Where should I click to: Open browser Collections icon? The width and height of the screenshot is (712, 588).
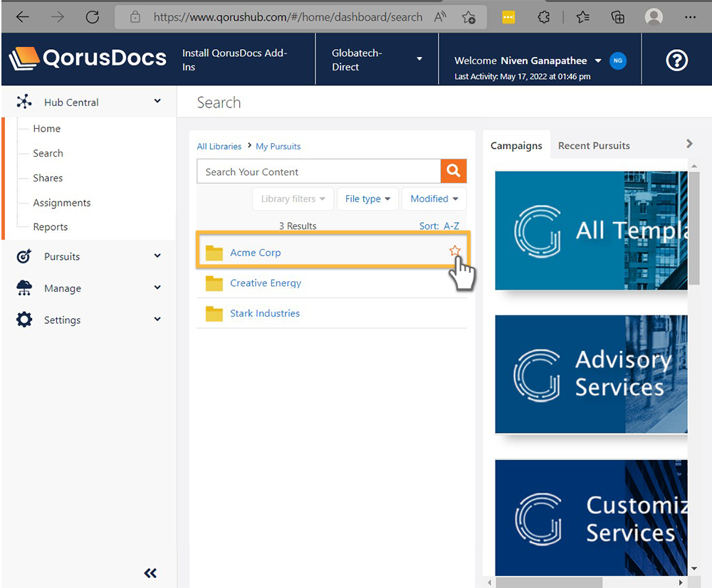click(617, 17)
